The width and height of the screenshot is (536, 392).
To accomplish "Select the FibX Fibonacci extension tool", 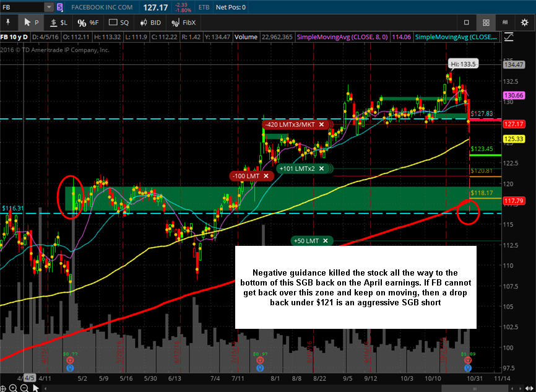I will [x=184, y=22].
